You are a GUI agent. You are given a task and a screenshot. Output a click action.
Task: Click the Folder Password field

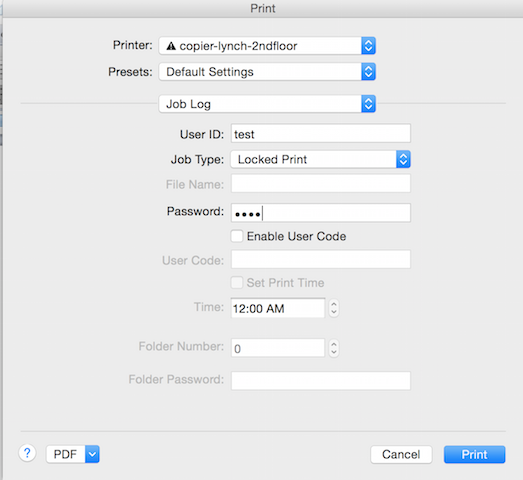click(x=321, y=381)
